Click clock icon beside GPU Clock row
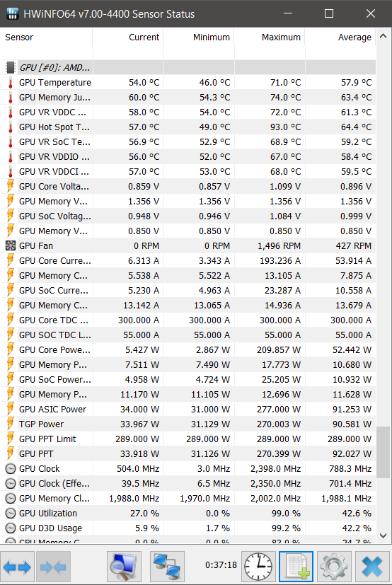The image size is (392, 585). (x=11, y=468)
